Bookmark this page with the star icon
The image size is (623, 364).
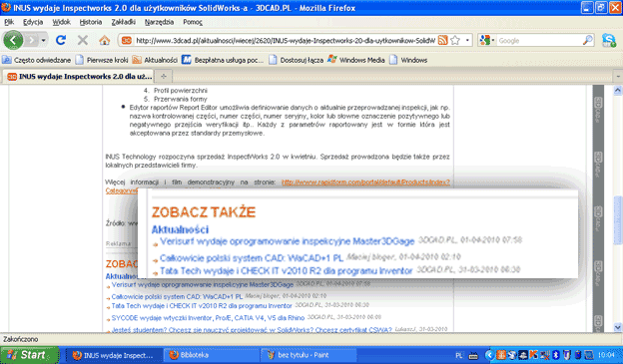point(455,40)
